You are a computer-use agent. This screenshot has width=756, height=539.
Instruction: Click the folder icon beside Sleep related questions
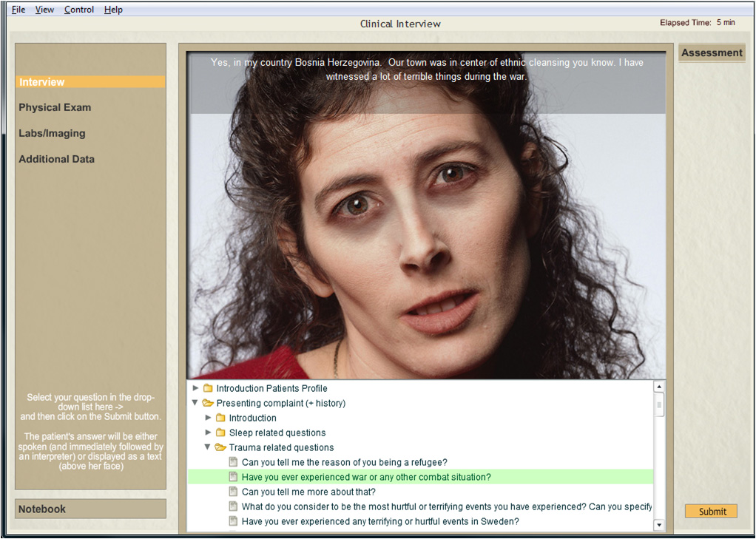pyautogui.click(x=220, y=433)
